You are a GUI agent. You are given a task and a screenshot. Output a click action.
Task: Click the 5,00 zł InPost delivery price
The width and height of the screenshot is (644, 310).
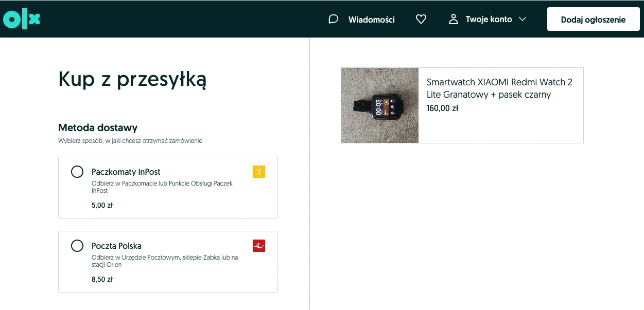102,206
